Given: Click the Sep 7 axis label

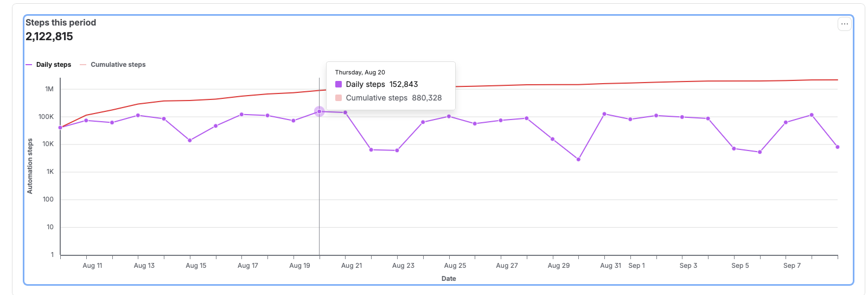Looking at the screenshot, I should pyautogui.click(x=792, y=266).
